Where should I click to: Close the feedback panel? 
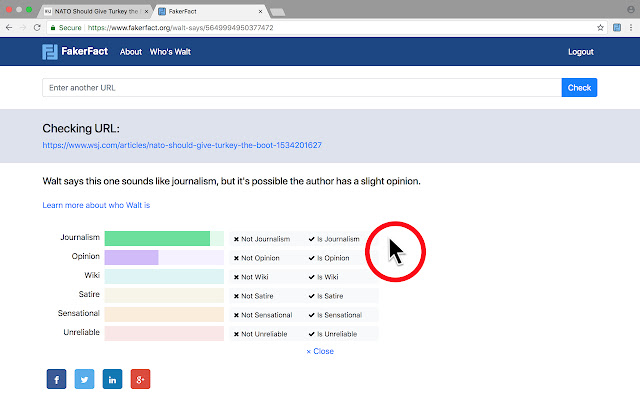[x=320, y=351]
